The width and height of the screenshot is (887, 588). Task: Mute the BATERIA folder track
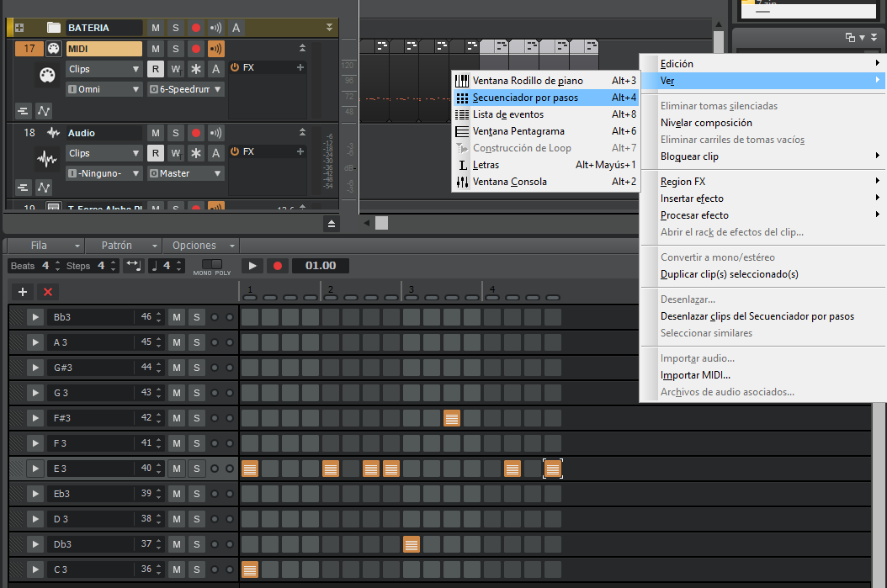click(156, 28)
